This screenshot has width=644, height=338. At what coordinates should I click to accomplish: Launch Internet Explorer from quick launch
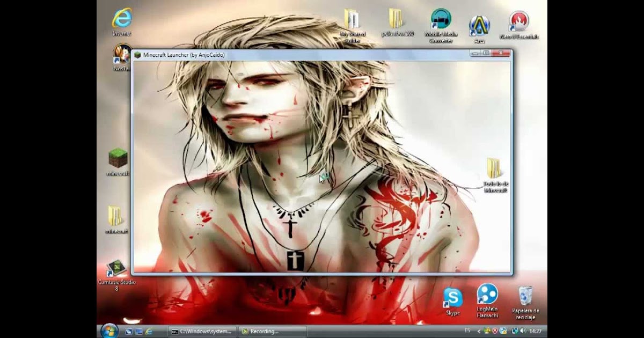coord(149,332)
